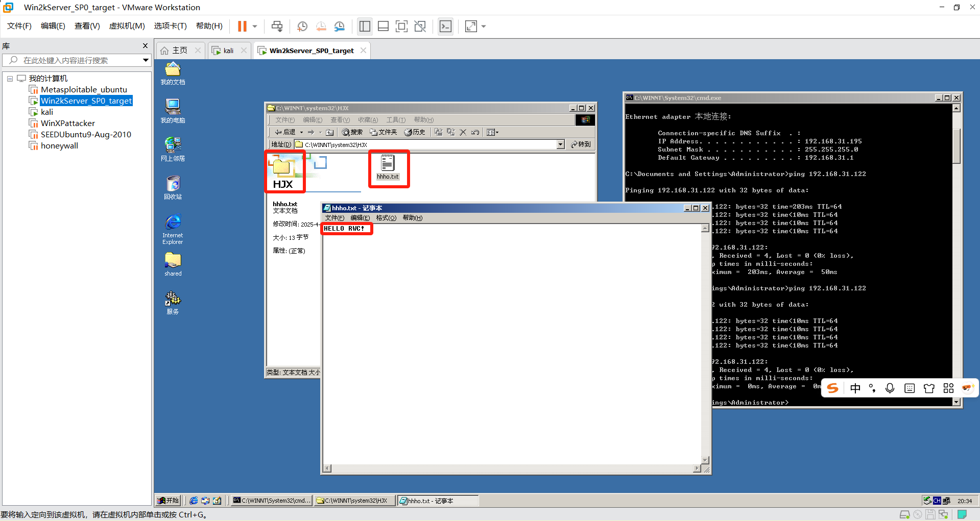
Task: Click the Internet Explorer desktop icon
Action: (x=173, y=229)
